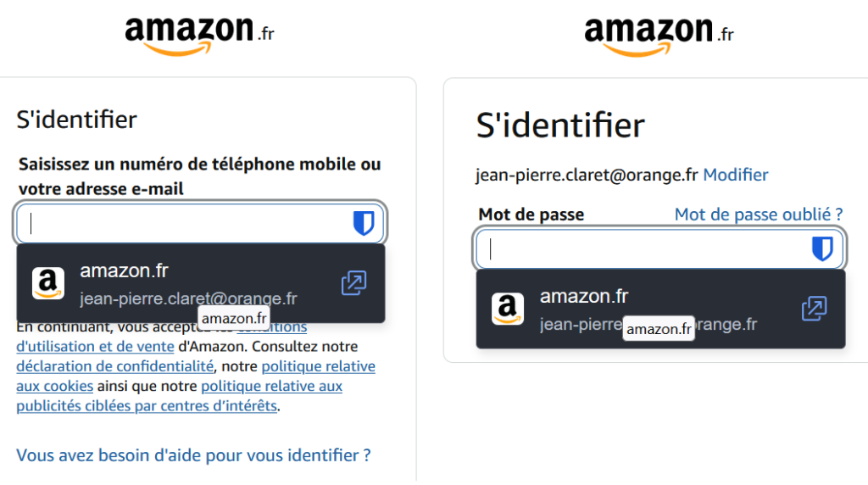Image resolution: width=868 pixels, height=485 pixels.
Task: Click the Bitwarden shield icon in the email field
Action: point(364,224)
